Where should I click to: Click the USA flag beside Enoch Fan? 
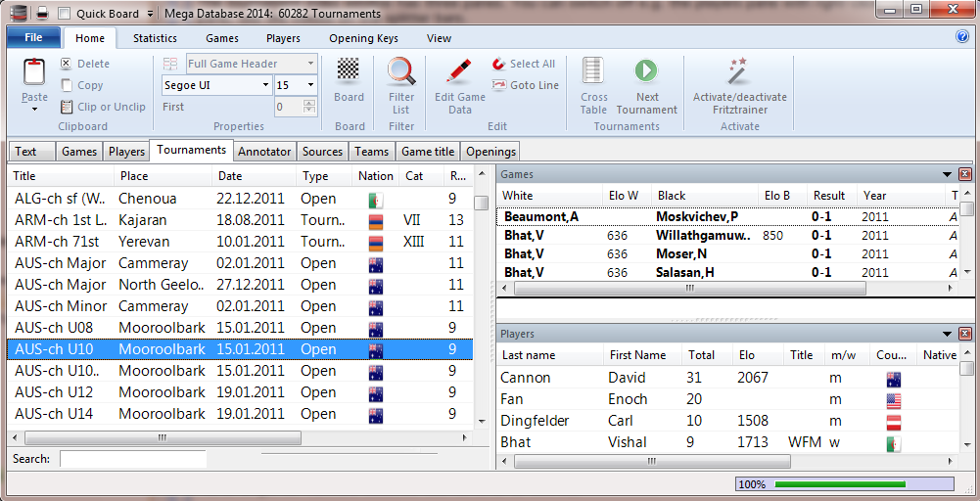tap(894, 400)
